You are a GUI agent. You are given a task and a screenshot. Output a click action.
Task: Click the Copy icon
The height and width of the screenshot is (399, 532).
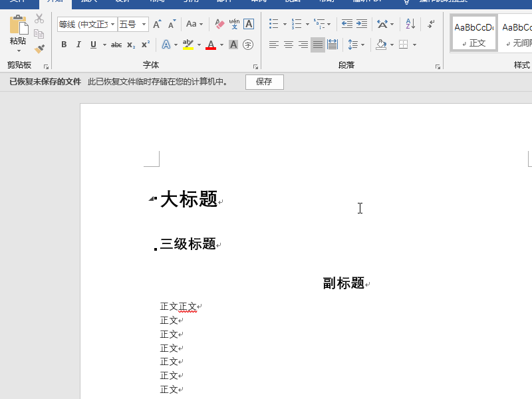click(x=39, y=34)
